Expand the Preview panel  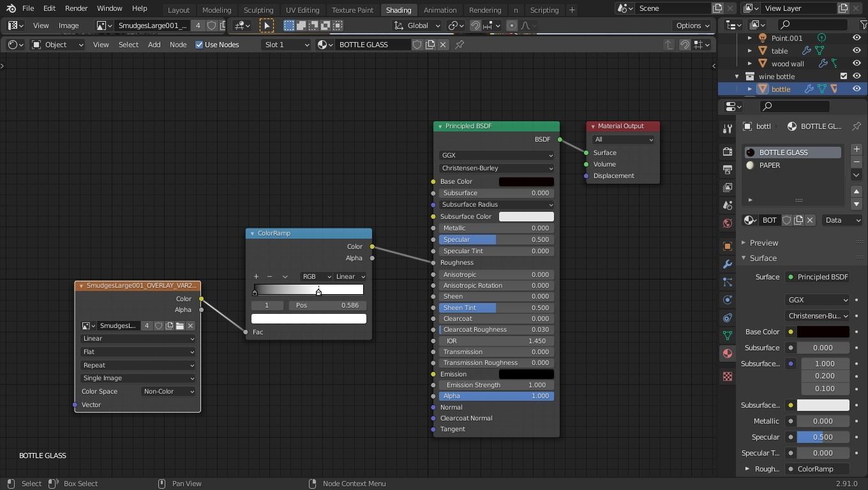pos(764,243)
